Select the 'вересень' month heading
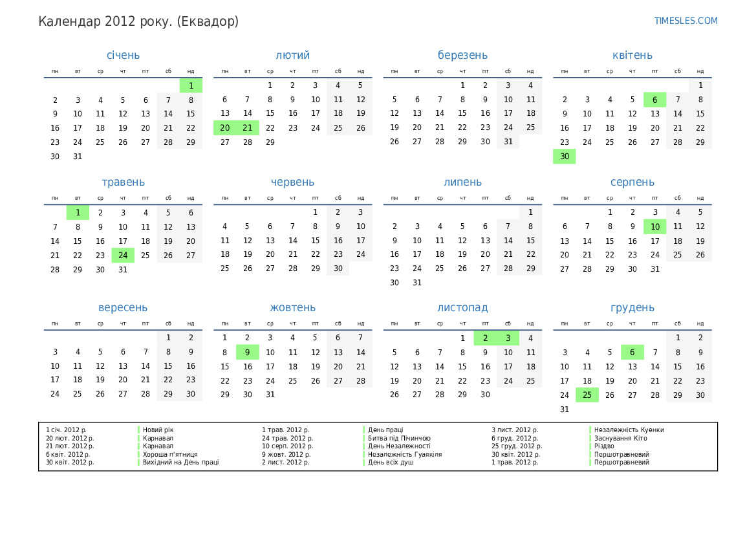This screenshot has height=535, width=756. [123, 308]
